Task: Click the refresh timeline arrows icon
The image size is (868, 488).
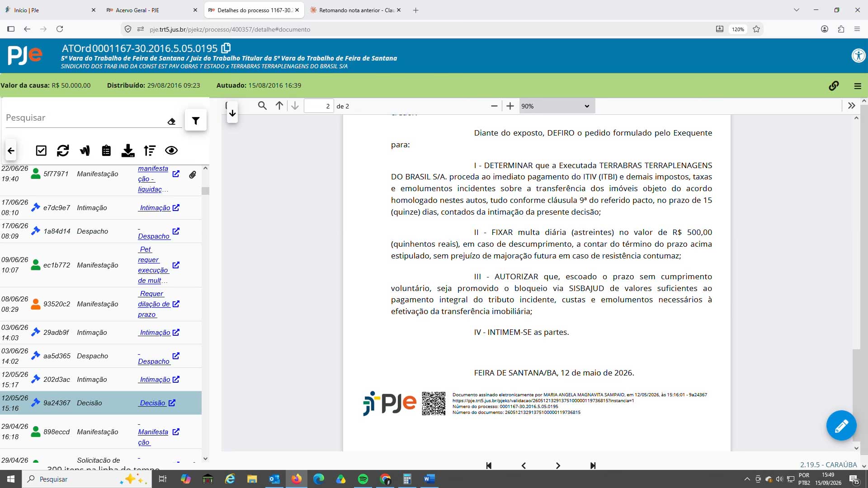Action: (x=63, y=150)
